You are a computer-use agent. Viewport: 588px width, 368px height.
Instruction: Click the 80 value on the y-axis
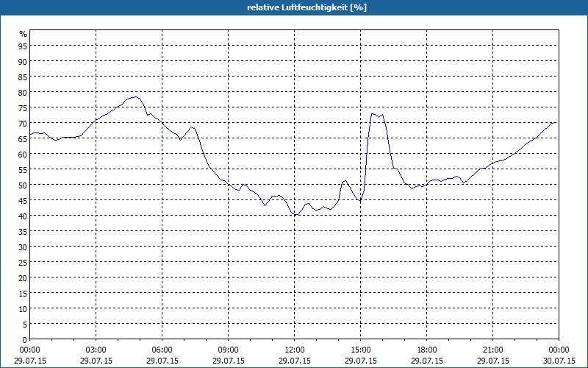tap(23, 92)
